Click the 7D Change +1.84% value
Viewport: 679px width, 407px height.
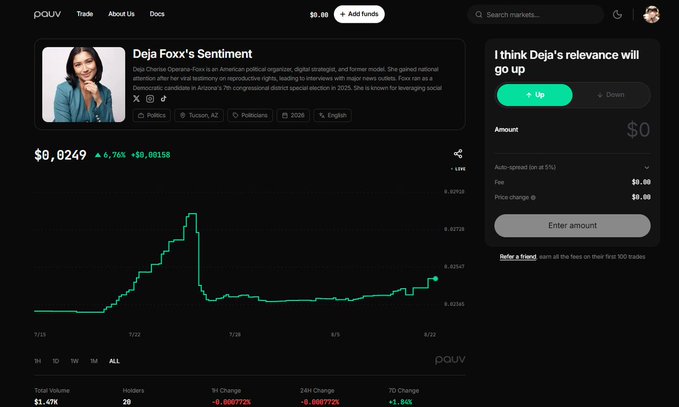point(400,402)
